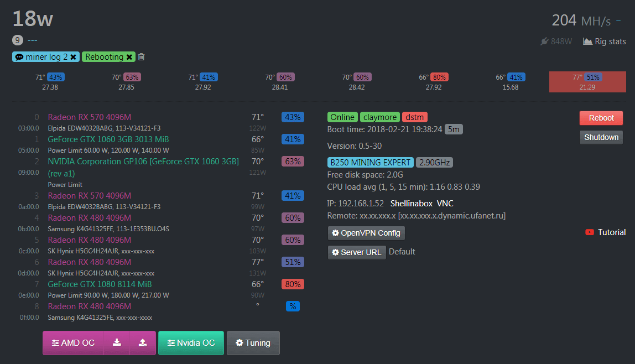Select the highlighted red 77° GPU tile

[587, 82]
